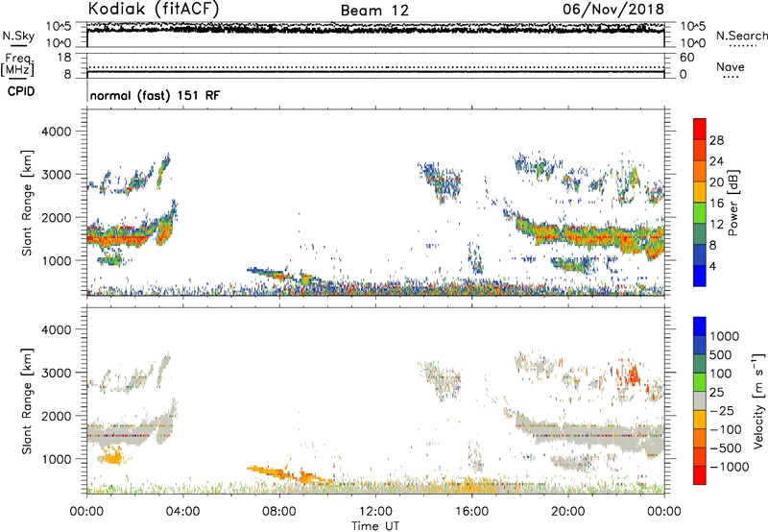The height and width of the screenshot is (532, 768).
Task: Click the 'Freq. [MHz]' label
Action: point(18,64)
